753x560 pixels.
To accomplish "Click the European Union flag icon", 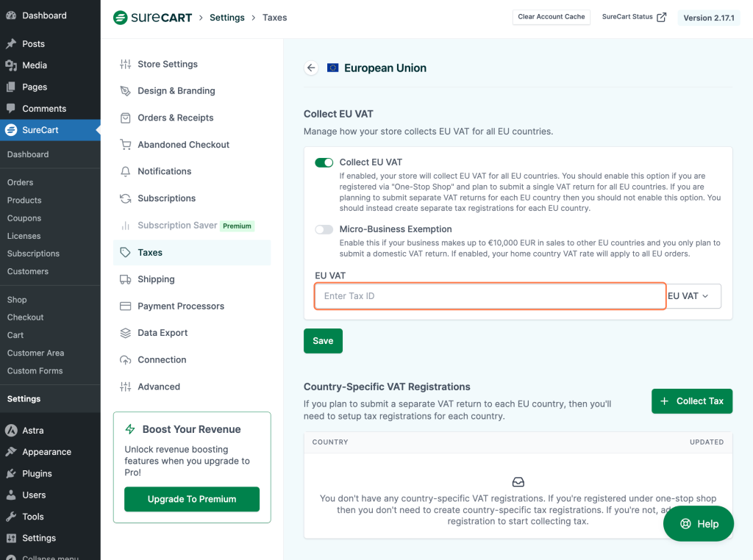I will point(333,68).
